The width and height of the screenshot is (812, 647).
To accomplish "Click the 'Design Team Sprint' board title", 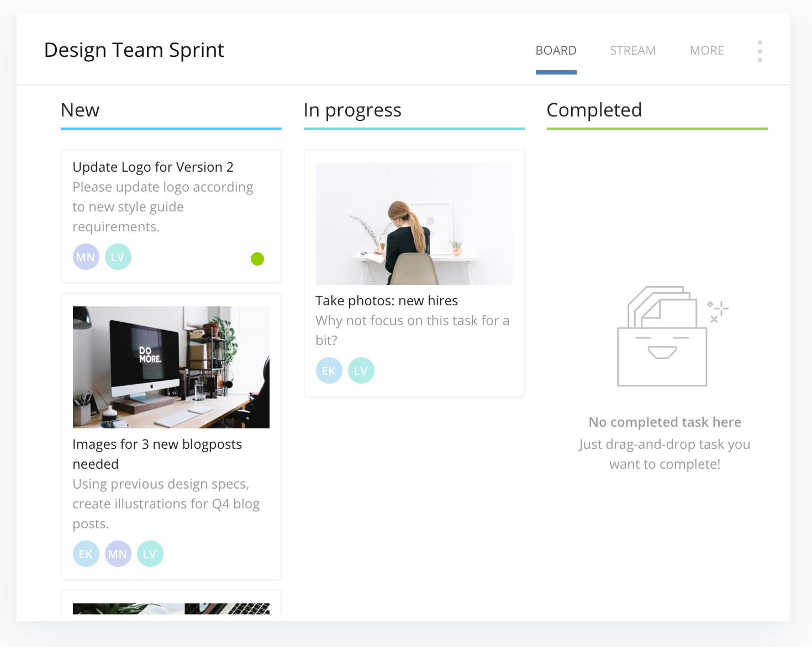I will tap(134, 50).
